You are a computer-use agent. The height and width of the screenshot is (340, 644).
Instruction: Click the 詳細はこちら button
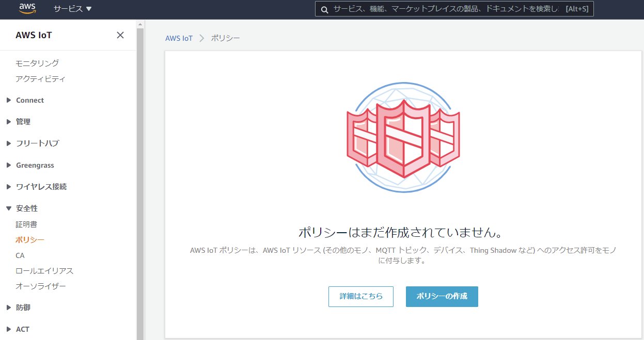(x=361, y=297)
